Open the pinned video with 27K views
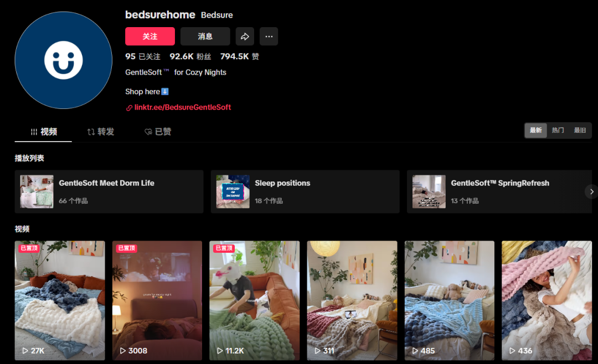This screenshot has width=598, height=364. (x=60, y=300)
